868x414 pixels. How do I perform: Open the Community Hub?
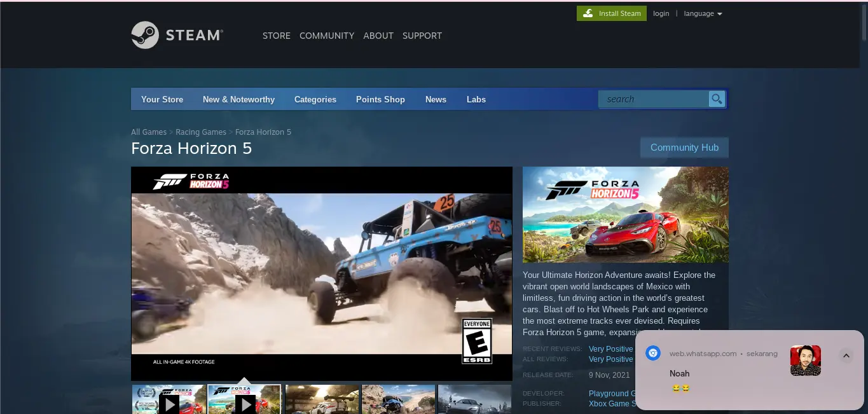click(684, 148)
